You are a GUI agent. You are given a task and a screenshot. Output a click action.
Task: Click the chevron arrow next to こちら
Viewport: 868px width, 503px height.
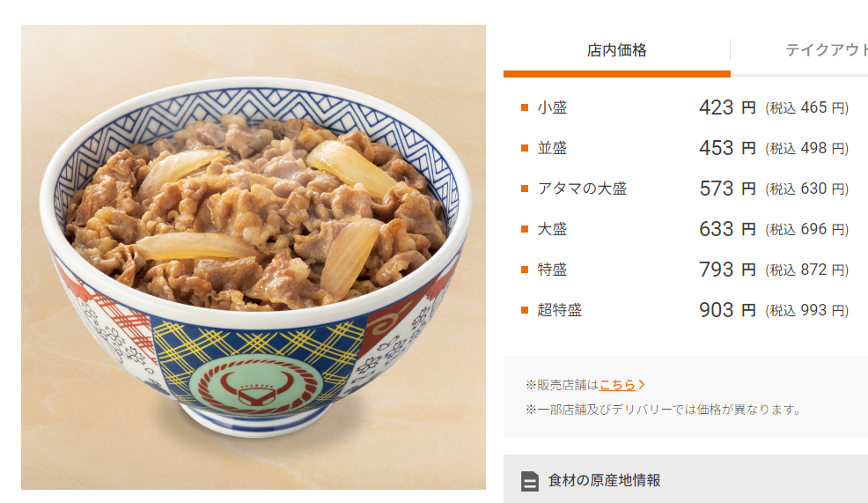coord(642,384)
